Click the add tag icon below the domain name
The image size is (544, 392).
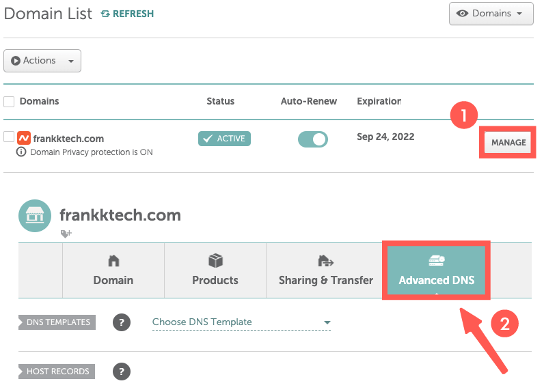[66, 234]
